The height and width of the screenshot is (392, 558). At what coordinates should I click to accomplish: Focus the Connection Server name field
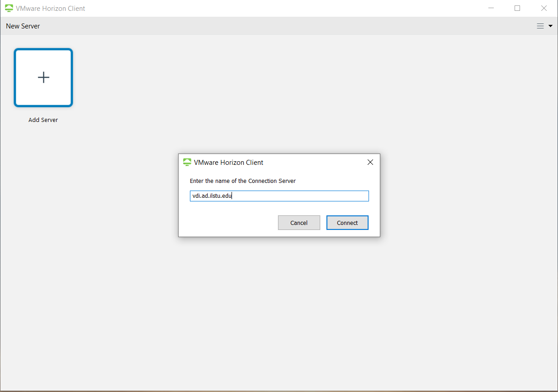[x=279, y=196]
